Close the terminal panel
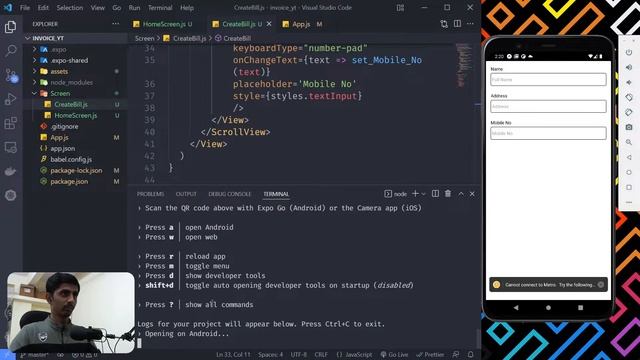Screen dimensions: 640x360 pyautogui.click(x=472, y=194)
